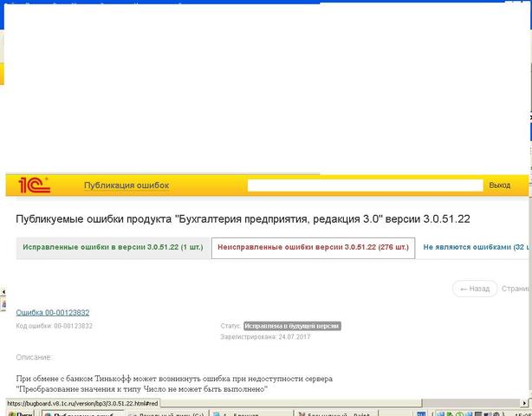532x416 pixels.
Task: Click the Выход logout link
Action: coord(499,185)
